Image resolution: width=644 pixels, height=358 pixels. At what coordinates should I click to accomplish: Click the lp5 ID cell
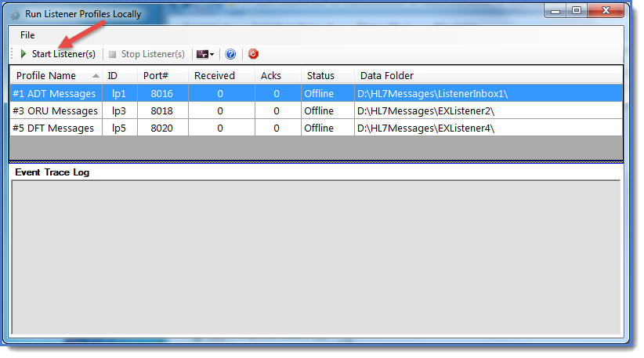tap(119, 128)
